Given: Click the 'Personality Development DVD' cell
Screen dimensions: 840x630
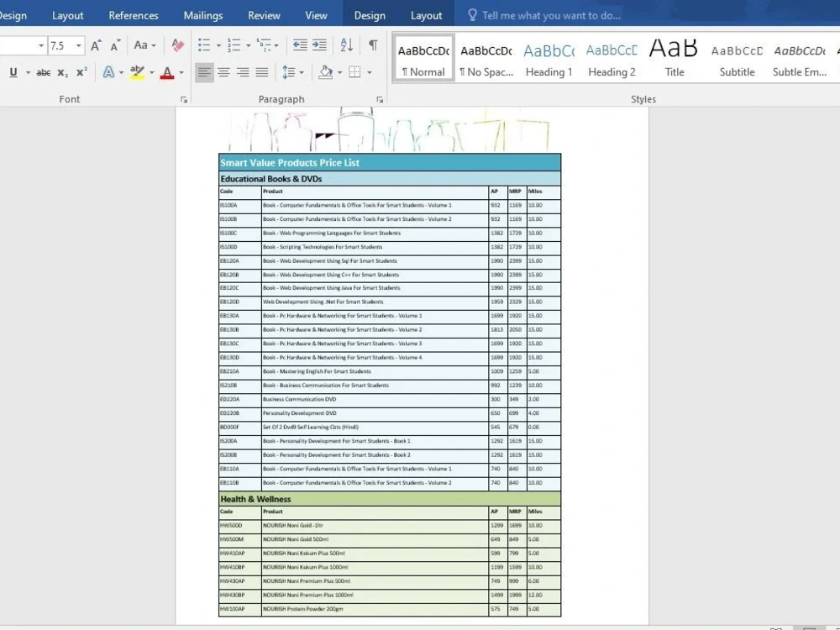Looking at the screenshot, I should [x=375, y=413].
